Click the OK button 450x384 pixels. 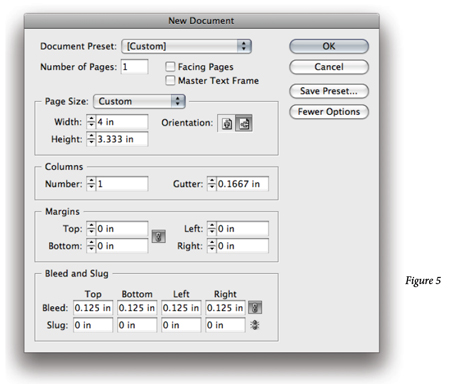click(329, 46)
